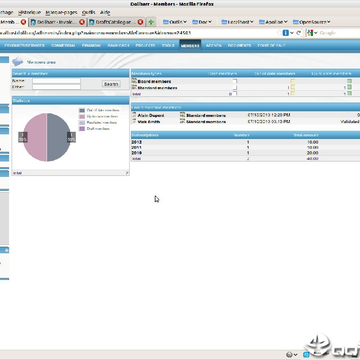Open the Marque-pages menu
This screenshot has height=360, width=360.
pyautogui.click(x=61, y=12)
